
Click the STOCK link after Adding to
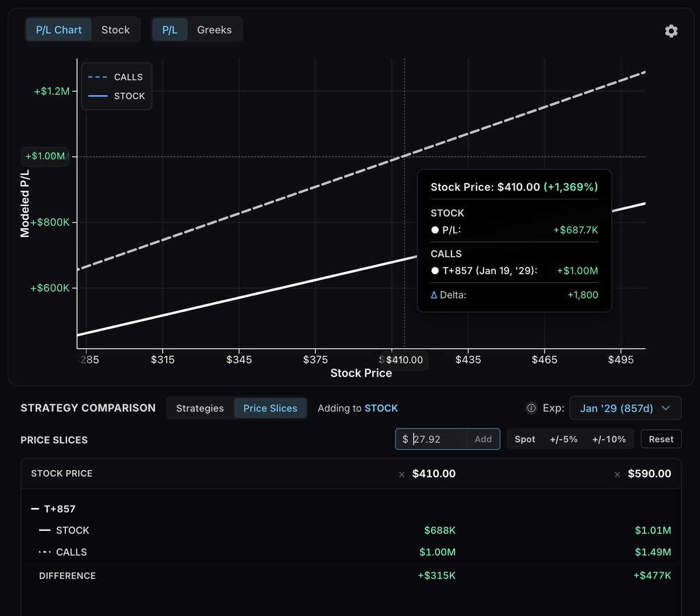click(x=381, y=408)
